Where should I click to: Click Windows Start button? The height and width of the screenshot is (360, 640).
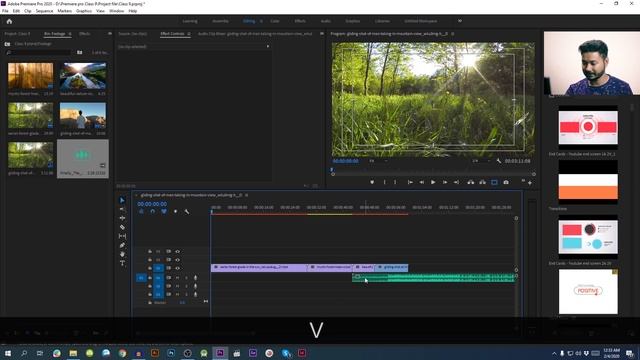click(x=8, y=353)
